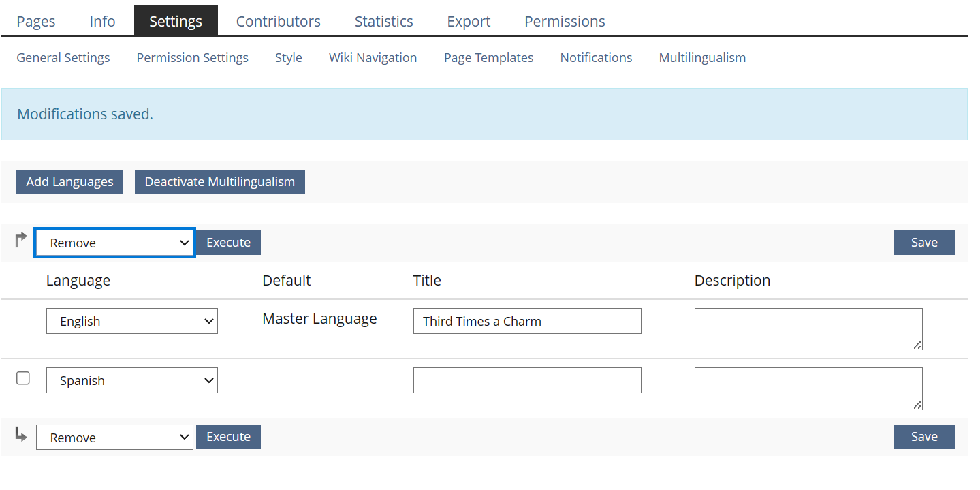Tick the checkbox beside Spanish row
The image size is (980, 490).
[23, 378]
